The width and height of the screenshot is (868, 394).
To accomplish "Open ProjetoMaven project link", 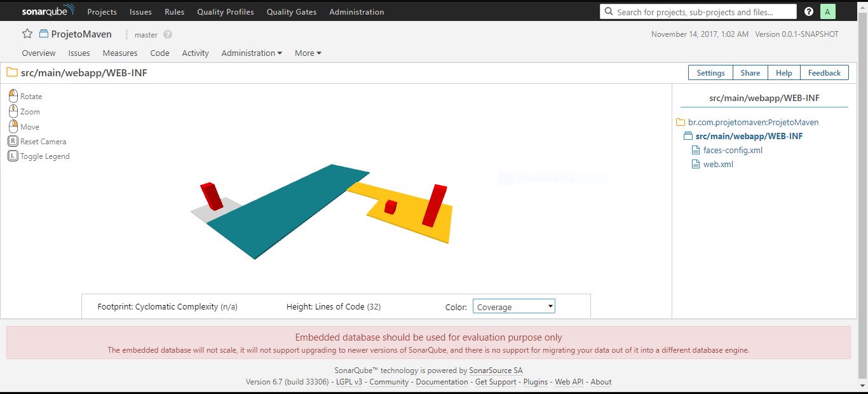I will 81,34.
